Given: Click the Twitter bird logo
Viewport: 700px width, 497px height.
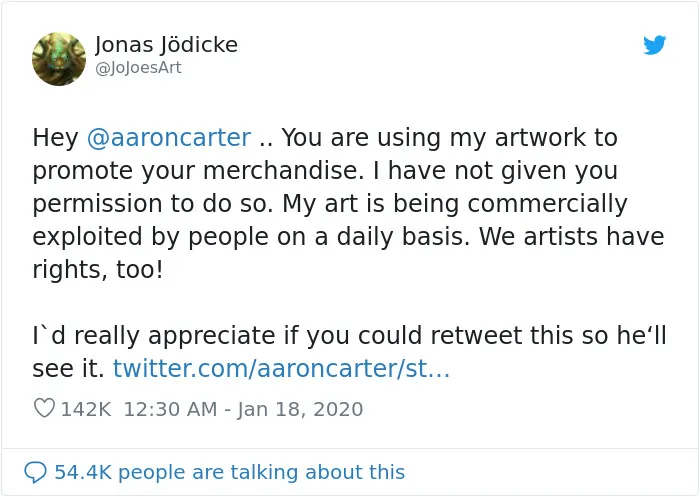Looking at the screenshot, I should pyautogui.click(x=654, y=45).
